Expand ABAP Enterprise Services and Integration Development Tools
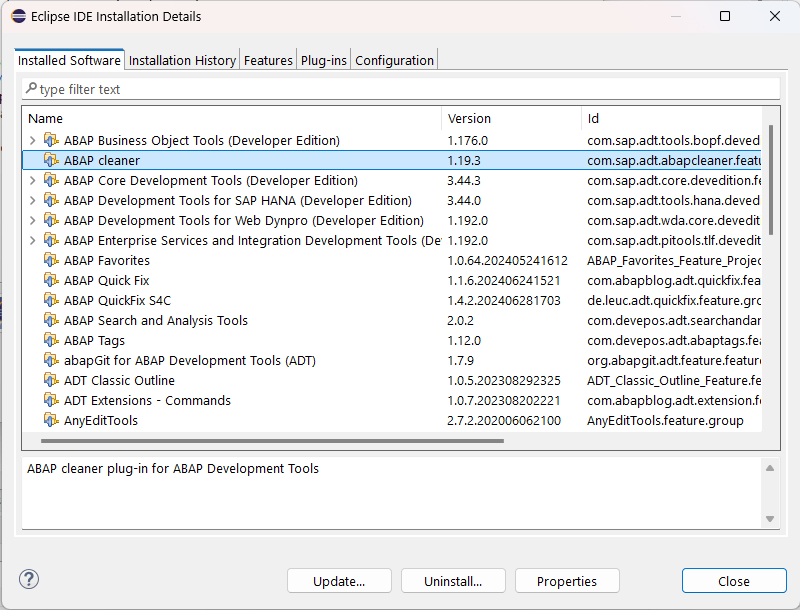The image size is (800, 610). click(33, 240)
